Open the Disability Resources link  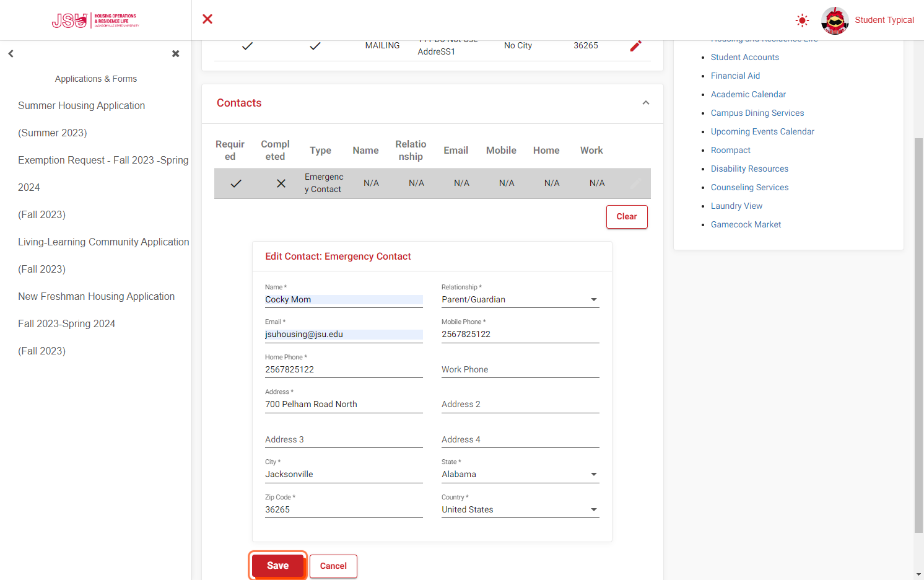point(749,169)
